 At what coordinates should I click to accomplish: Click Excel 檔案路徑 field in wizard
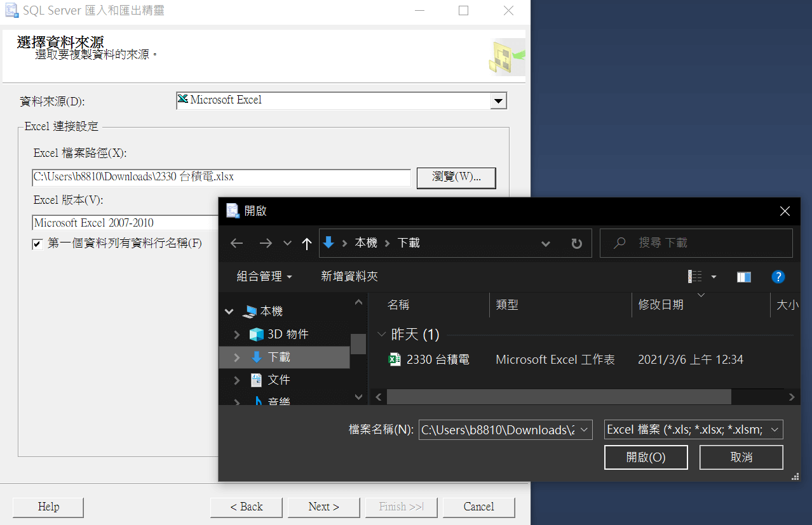coord(221,177)
